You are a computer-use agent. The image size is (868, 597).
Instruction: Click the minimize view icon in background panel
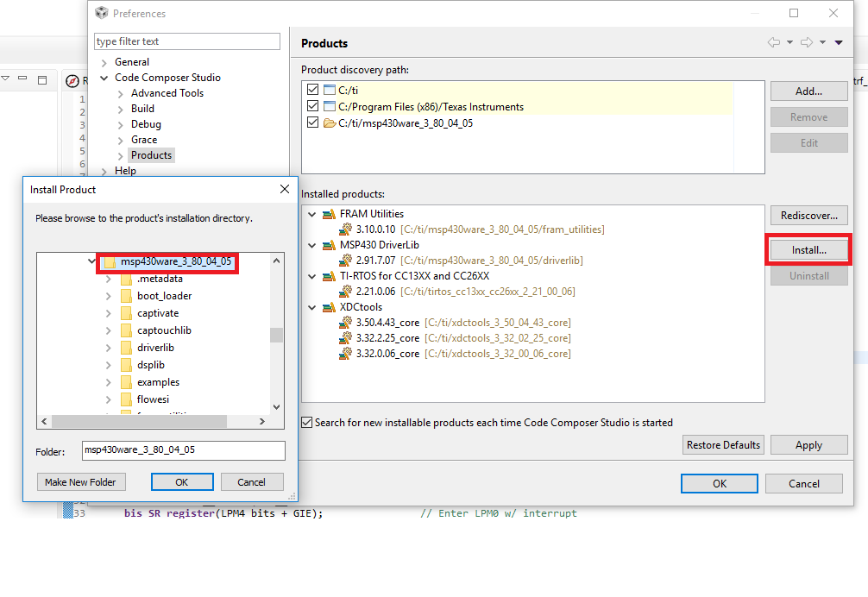[x=22, y=79]
